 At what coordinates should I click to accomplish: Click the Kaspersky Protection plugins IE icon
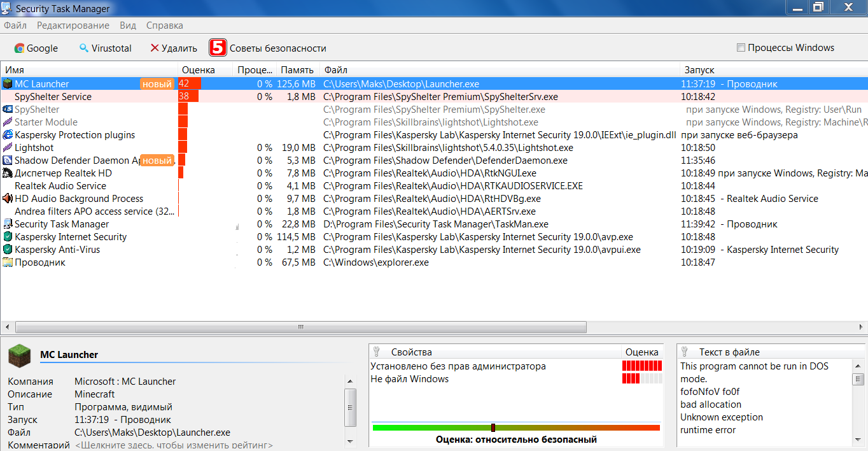pos(8,134)
